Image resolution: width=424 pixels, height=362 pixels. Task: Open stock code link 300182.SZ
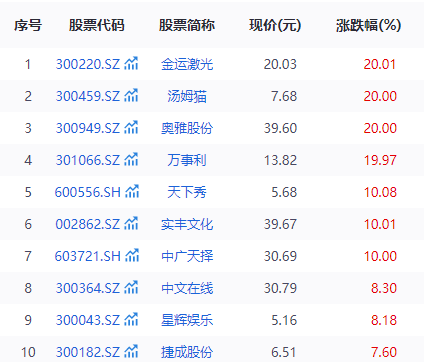pyautogui.click(x=88, y=352)
